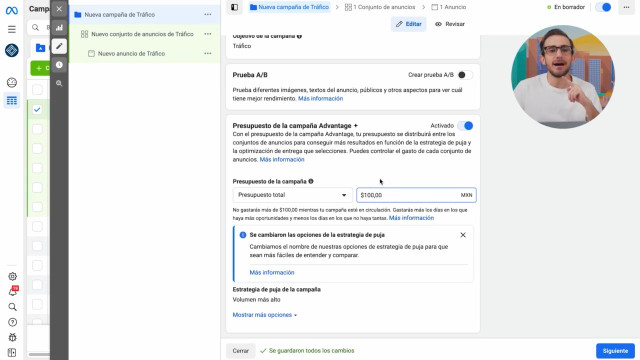This screenshot has width=640, height=360.
Task: Open the help question mark icon
Action: point(12,322)
